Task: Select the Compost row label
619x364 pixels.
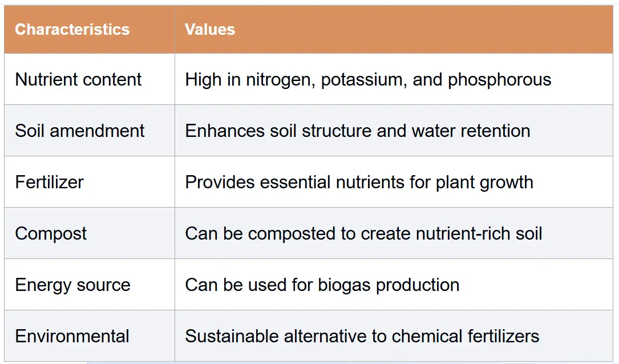Action: (51, 234)
